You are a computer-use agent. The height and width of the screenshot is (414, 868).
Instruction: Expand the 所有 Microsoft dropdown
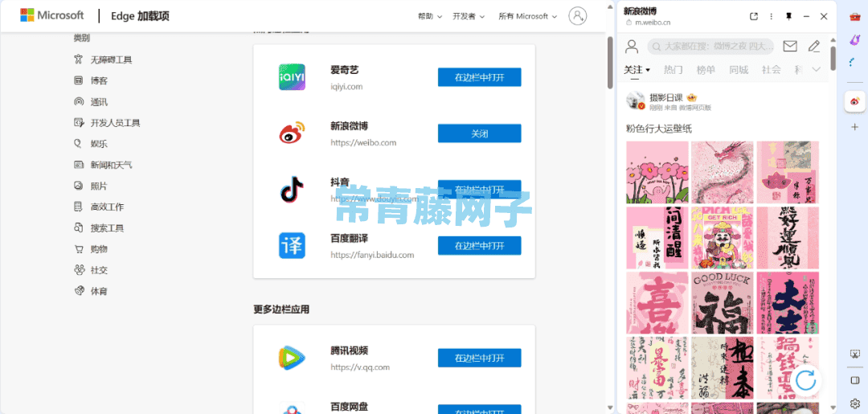(x=527, y=16)
